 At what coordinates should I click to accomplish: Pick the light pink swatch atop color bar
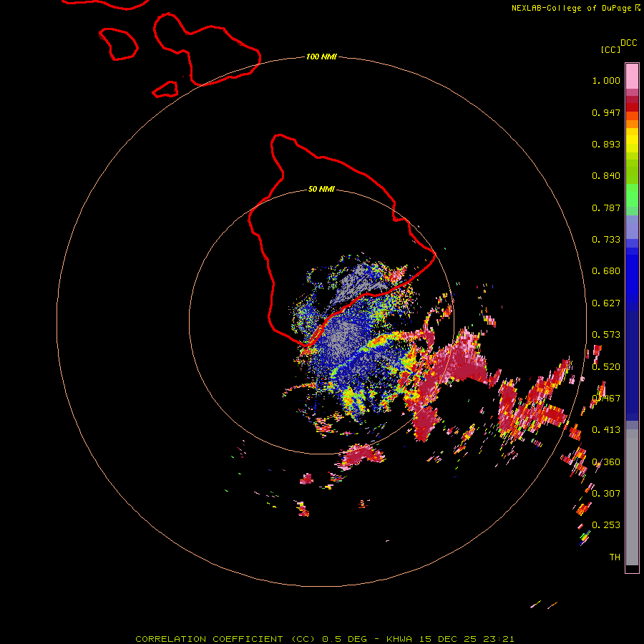(632, 76)
